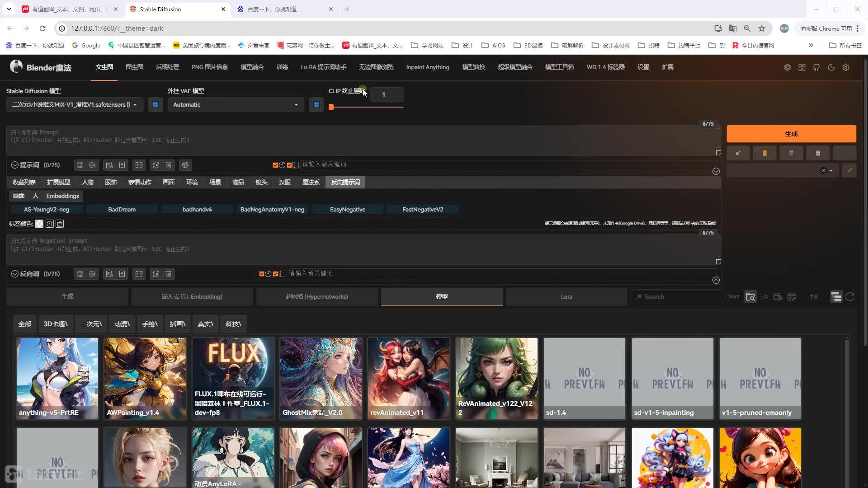The width and height of the screenshot is (868, 488).
Task: Toggle the sort order direction icon
Action: click(x=814, y=297)
